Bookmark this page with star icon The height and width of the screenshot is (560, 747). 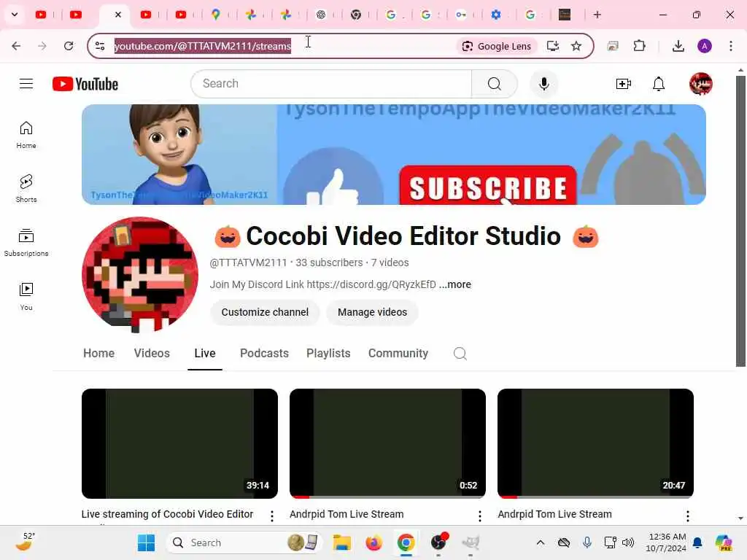[576, 46]
